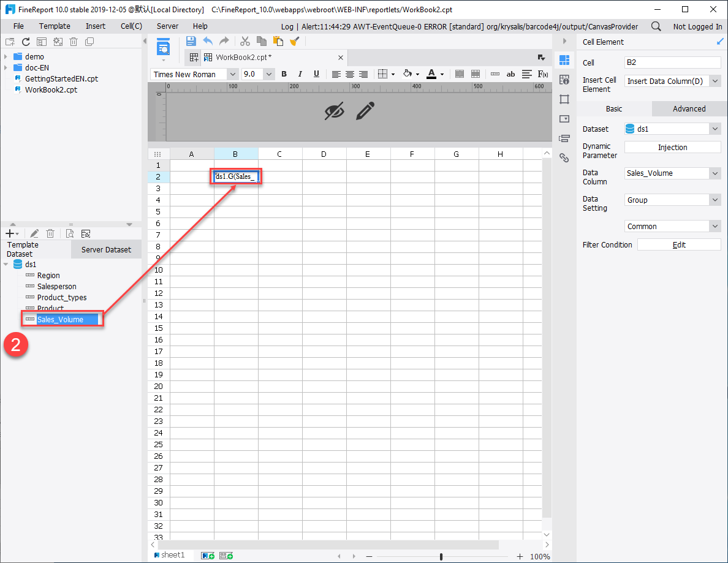Click the Hyperlink icon in right sidebar
The height and width of the screenshot is (563, 728).
tap(564, 157)
